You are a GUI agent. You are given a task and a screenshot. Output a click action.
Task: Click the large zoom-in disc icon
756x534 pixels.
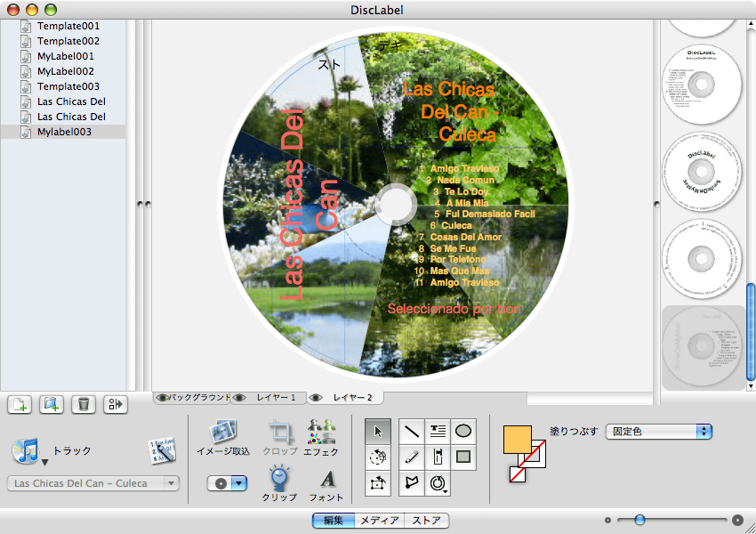pyautogui.click(x=737, y=520)
